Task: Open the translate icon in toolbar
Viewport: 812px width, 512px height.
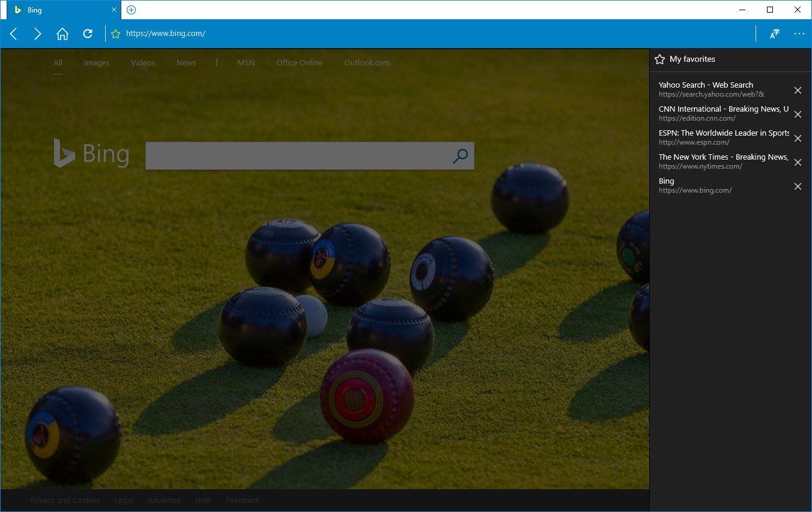Action: coord(775,34)
